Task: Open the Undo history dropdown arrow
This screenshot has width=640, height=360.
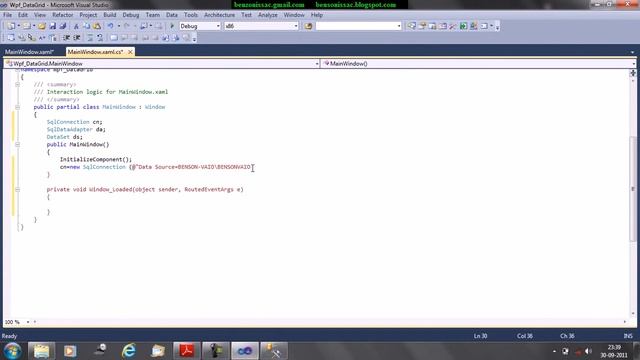Action: (119, 26)
